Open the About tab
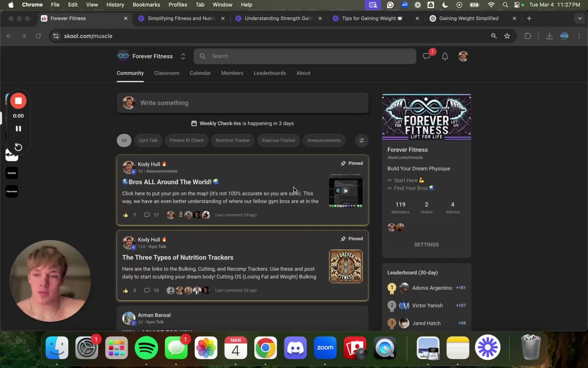 pos(303,73)
